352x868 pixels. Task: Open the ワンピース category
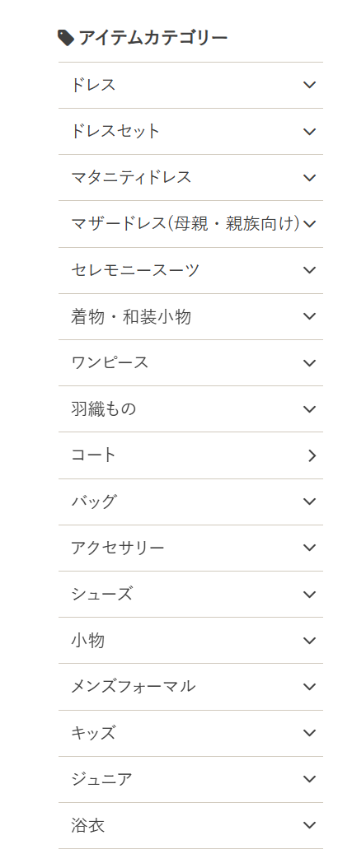pos(190,362)
